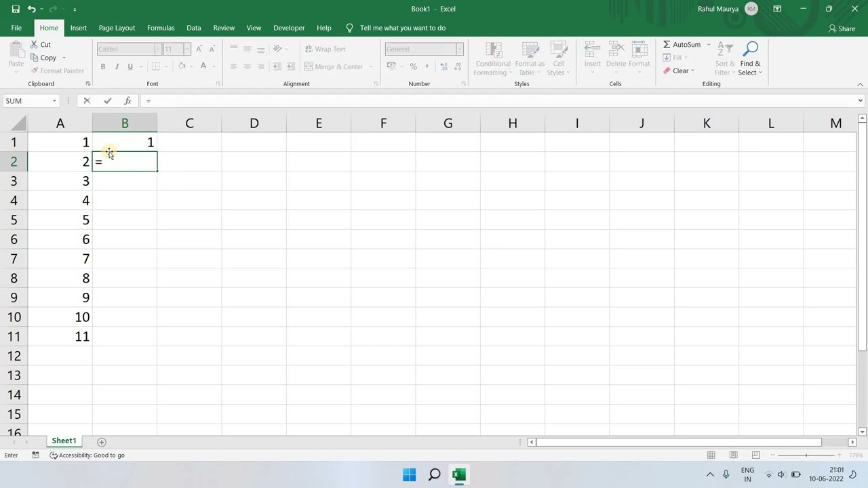Click the Share button
This screenshot has width=868, height=488.
(842, 28)
